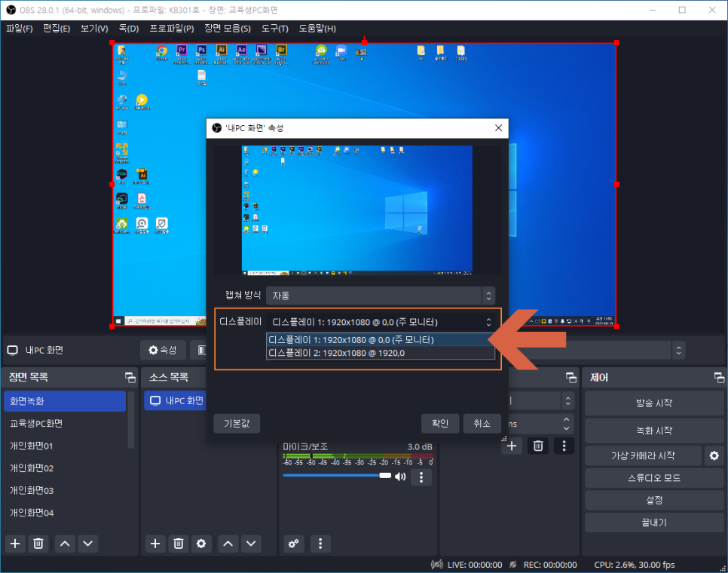This screenshot has width=728, height=573.
Task: Open audio mixer menu three-dots icon
Action: (x=320, y=544)
